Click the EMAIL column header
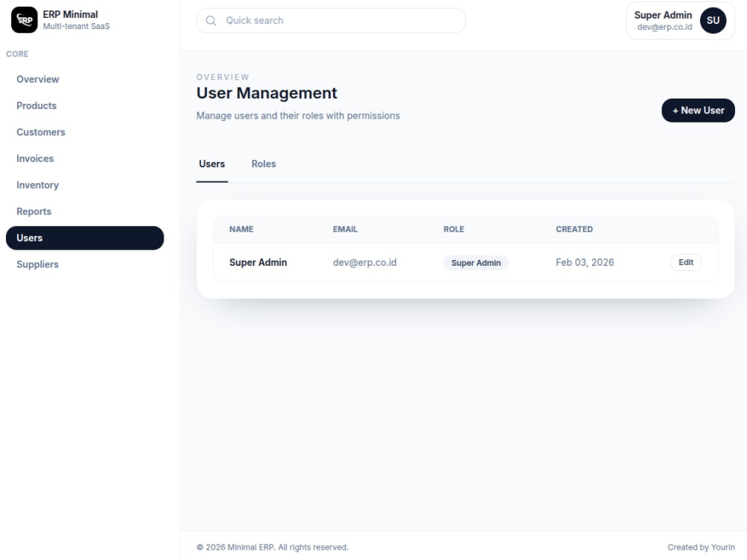 [x=345, y=229]
